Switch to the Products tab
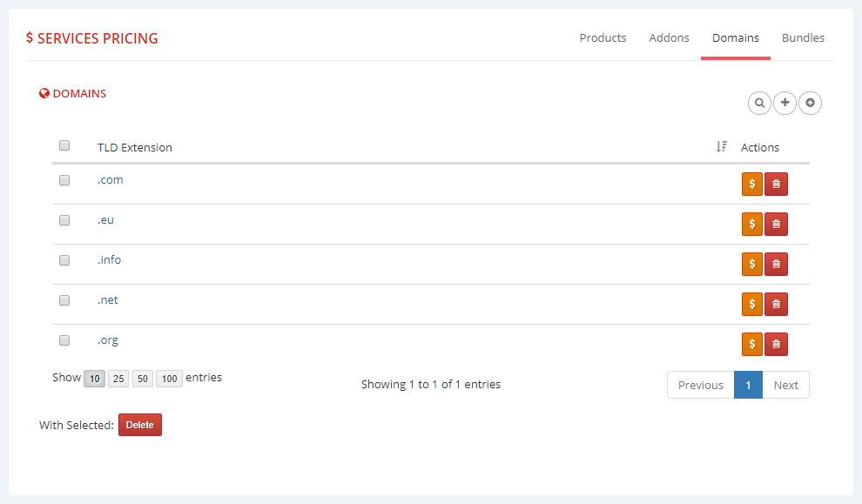862x504 pixels. pyautogui.click(x=603, y=37)
